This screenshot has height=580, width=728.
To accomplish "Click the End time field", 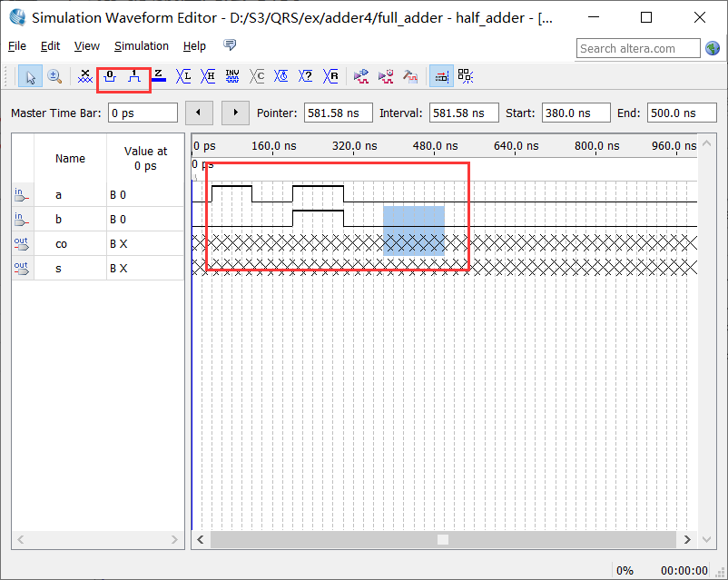I will click(x=682, y=113).
